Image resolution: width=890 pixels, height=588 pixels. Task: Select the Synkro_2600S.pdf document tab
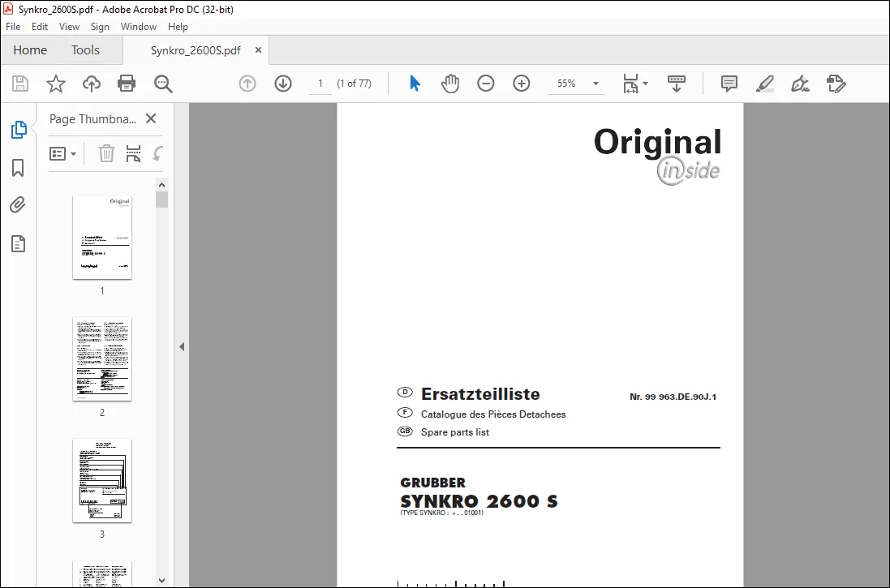pos(196,50)
